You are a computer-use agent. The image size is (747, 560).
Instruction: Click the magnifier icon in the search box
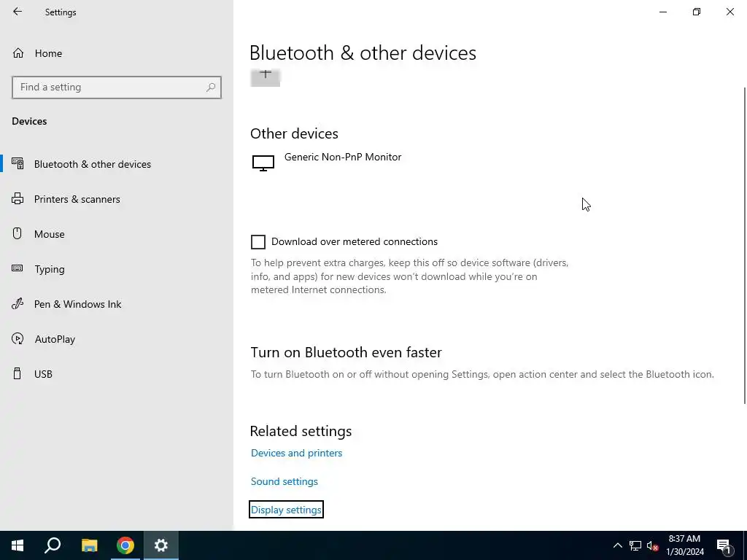211,87
